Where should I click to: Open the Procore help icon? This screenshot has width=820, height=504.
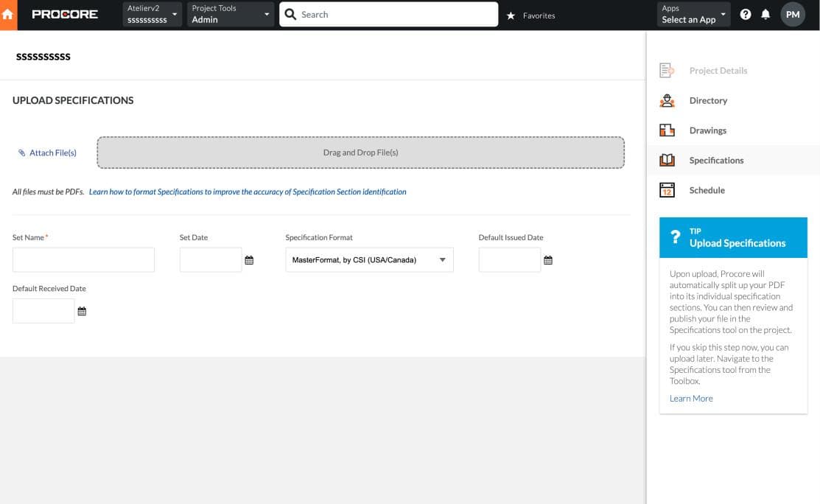click(x=745, y=13)
